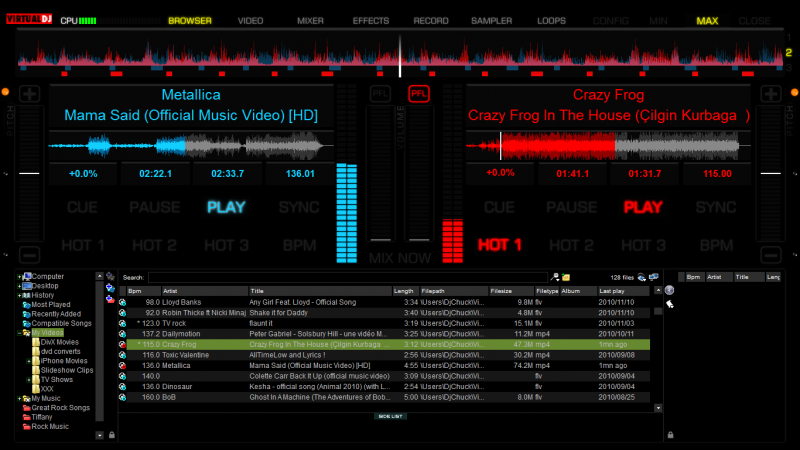Click the VirtualDJ logo
Image resolution: width=800 pixels, height=450 pixels.
[29, 19]
